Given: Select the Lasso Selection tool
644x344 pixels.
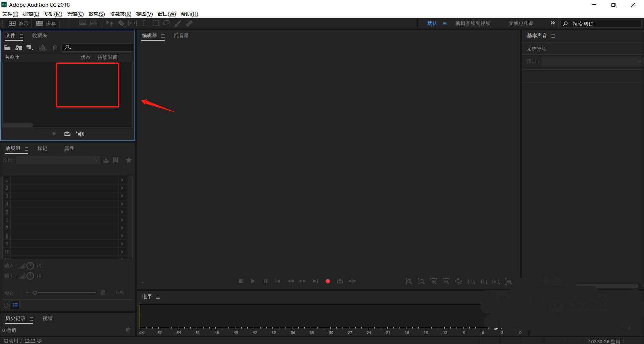Looking at the screenshot, I should [x=166, y=23].
